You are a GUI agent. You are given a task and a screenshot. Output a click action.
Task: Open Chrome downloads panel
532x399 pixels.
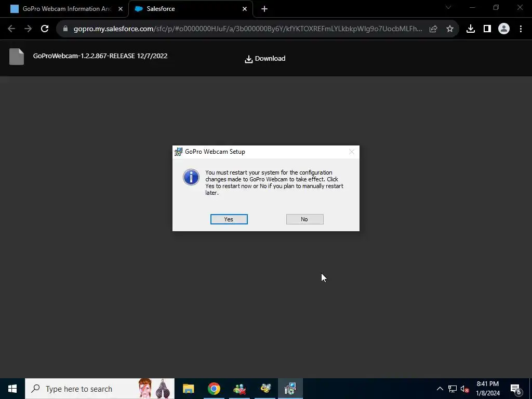471,29
